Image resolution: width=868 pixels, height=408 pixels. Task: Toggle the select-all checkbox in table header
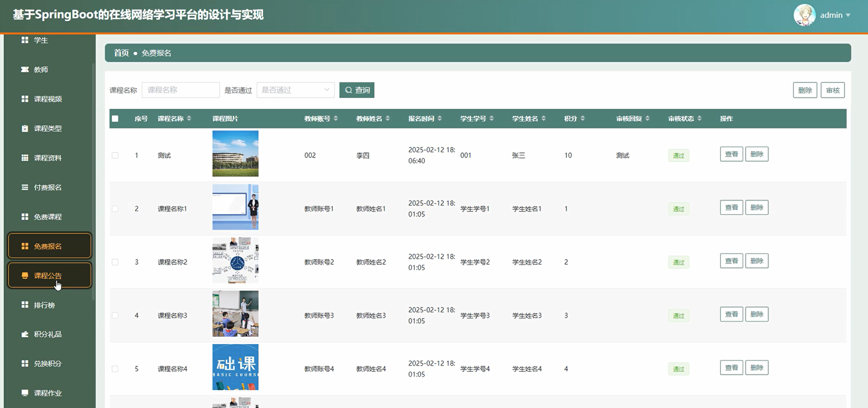coord(115,119)
